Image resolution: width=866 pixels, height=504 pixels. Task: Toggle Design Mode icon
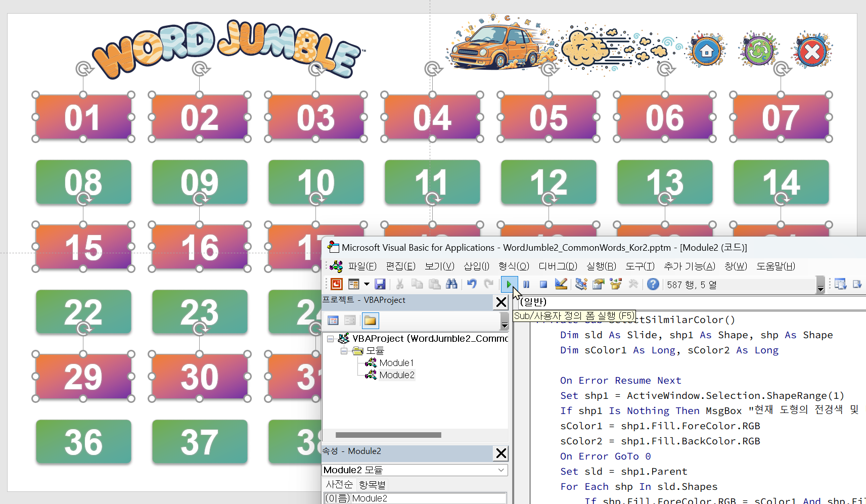[561, 284]
